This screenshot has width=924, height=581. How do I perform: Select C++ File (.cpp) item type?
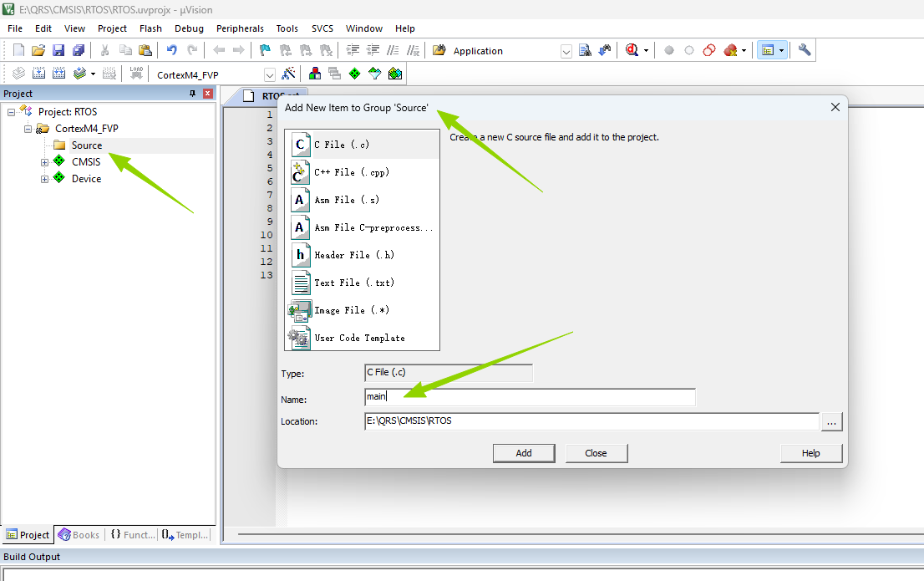coord(362,172)
